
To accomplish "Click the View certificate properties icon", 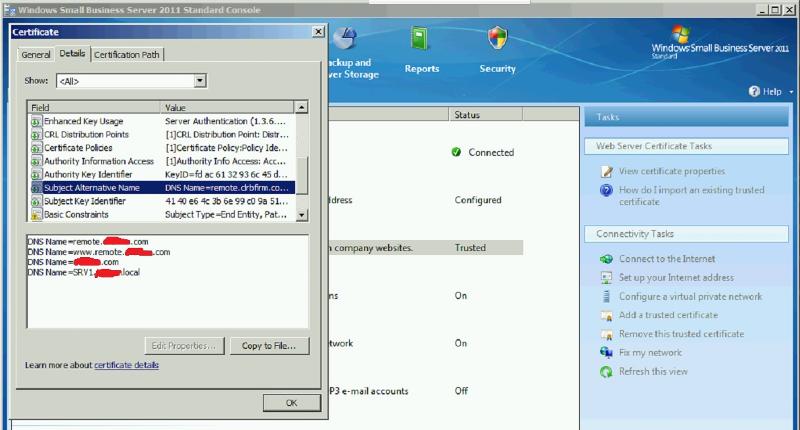I will 607,171.
